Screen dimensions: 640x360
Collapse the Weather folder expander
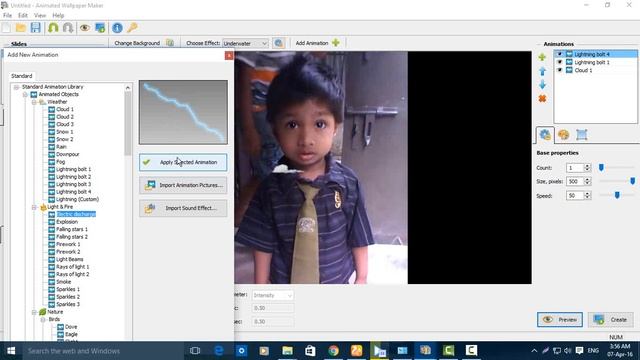(34, 102)
